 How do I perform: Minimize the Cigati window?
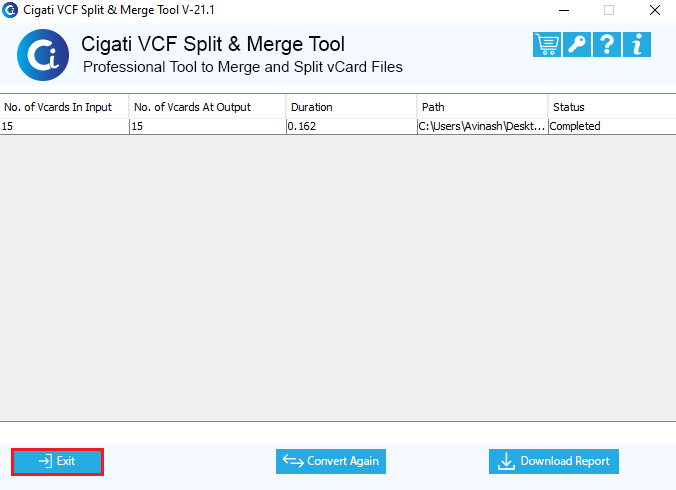tap(564, 10)
